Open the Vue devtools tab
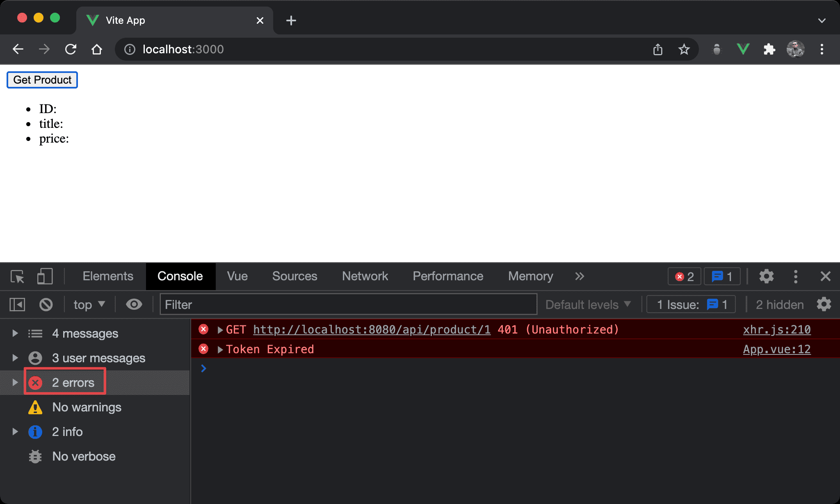Screen dimensions: 840x504 [x=237, y=276]
